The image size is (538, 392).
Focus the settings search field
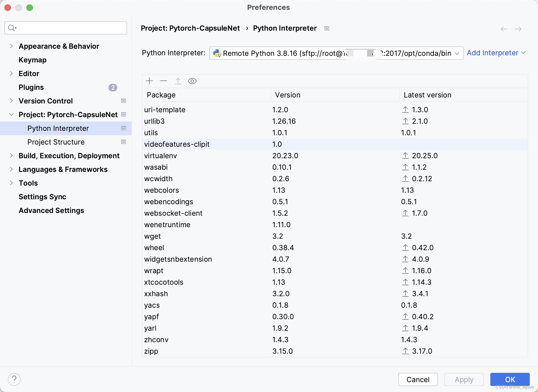66,28
